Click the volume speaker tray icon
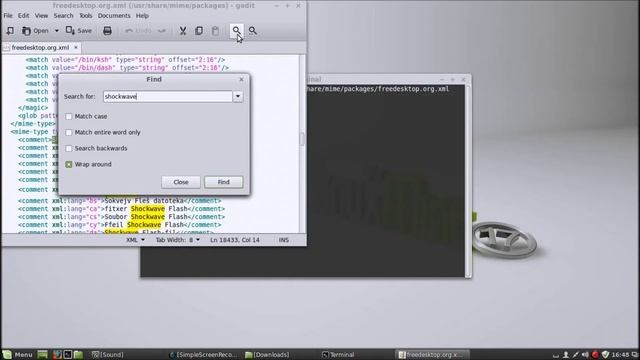The width and height of the screenshot is (640, 360). coord(585,355)
